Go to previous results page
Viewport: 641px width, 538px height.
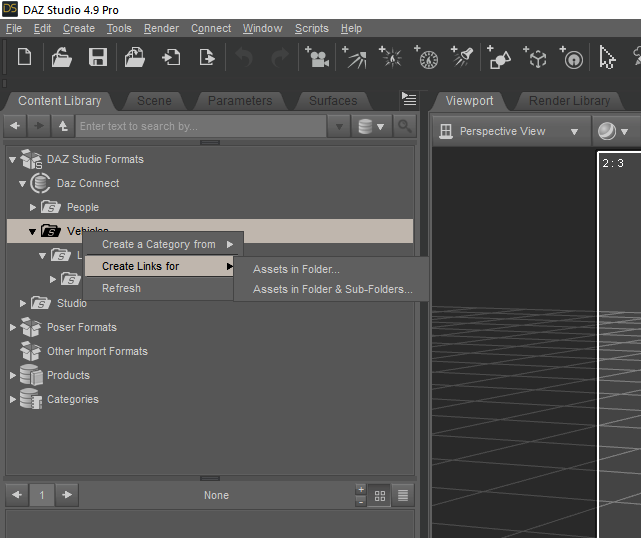[x=17, y=495]
